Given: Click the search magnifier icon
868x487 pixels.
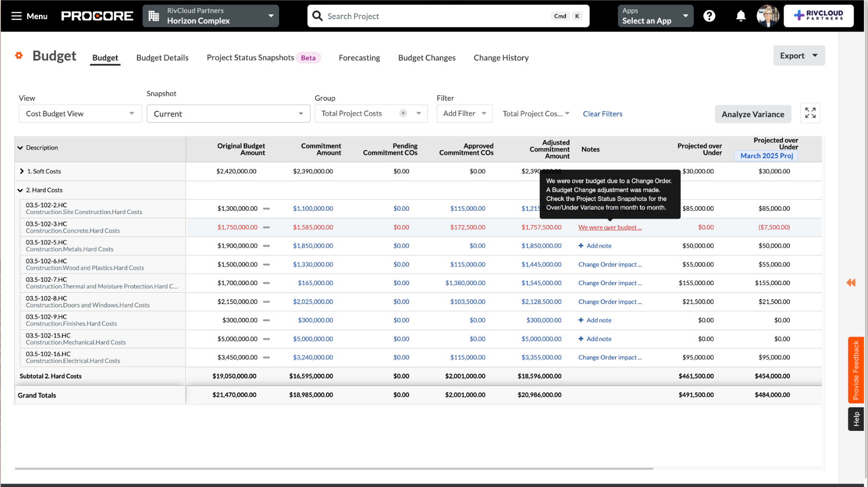Looking at the screenshot, I should pyautogui.click(x=317, y=15).
